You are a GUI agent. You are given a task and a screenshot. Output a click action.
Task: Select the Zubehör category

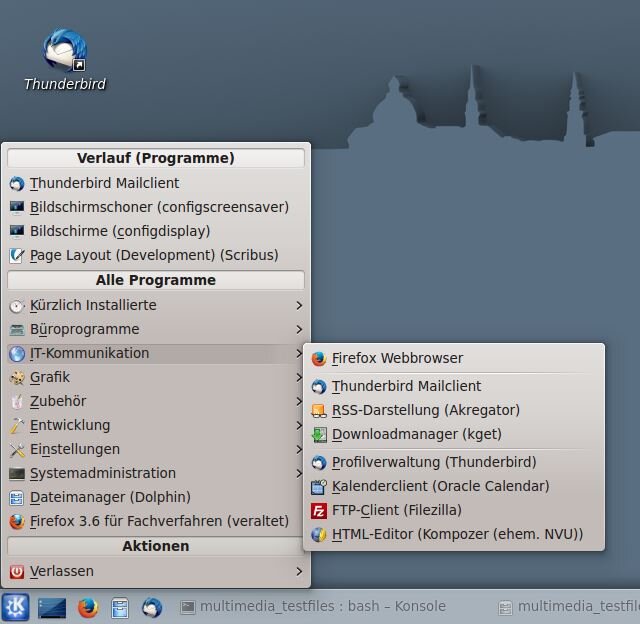[156, 402]
